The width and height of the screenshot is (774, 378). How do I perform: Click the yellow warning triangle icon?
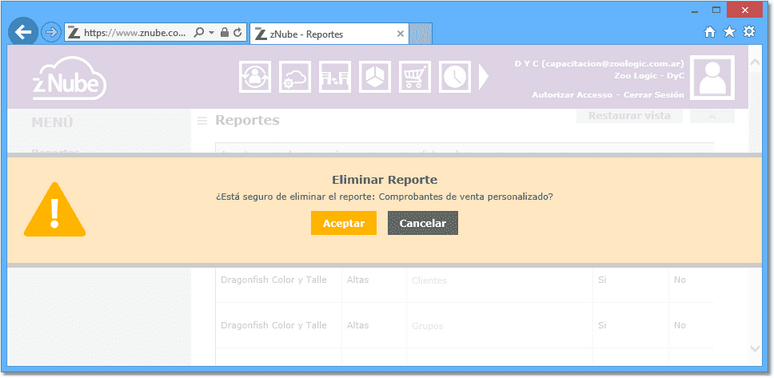coord(55,210)
